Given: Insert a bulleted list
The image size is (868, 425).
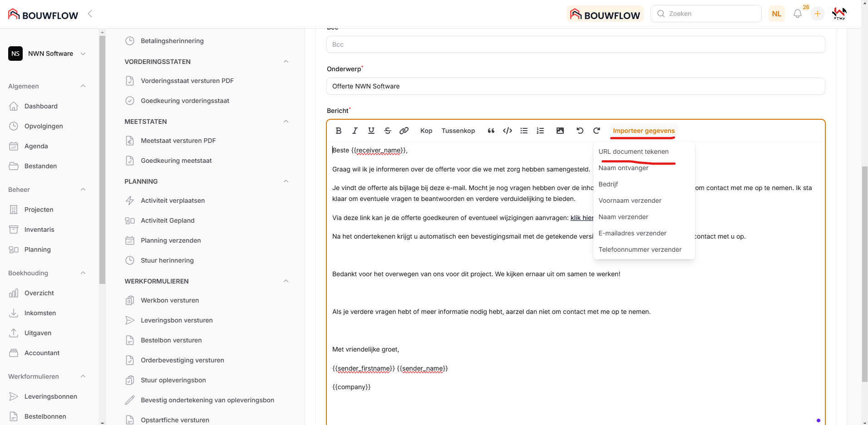Looking at the screenshot, I should [x=524, y=131].
